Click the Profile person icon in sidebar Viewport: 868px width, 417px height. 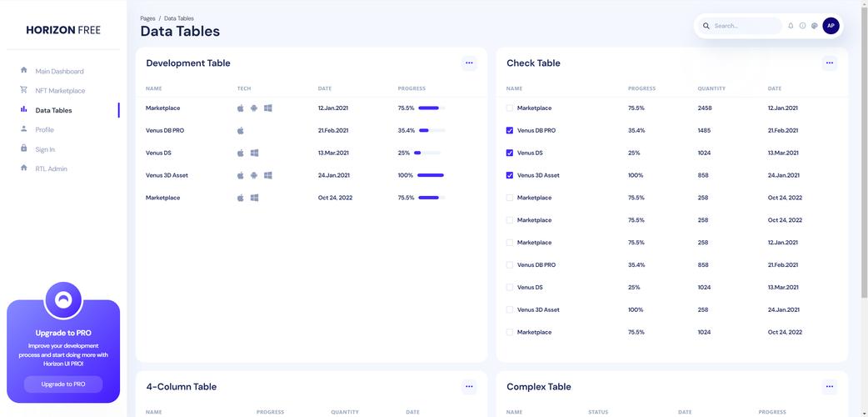23,129
